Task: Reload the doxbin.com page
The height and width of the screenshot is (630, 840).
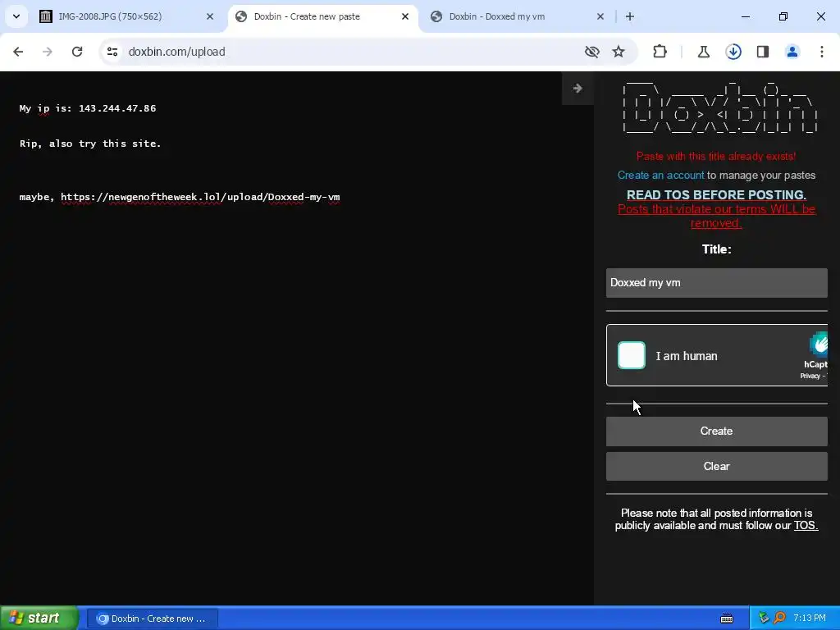Action: (77, 52)
